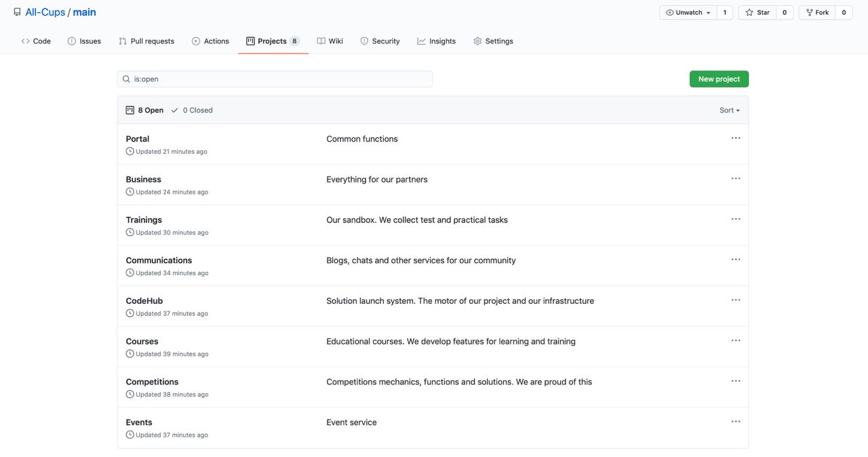Screen dimensions: 868x457
Task: Focus the is:open search field
Action: click(278, 79)
